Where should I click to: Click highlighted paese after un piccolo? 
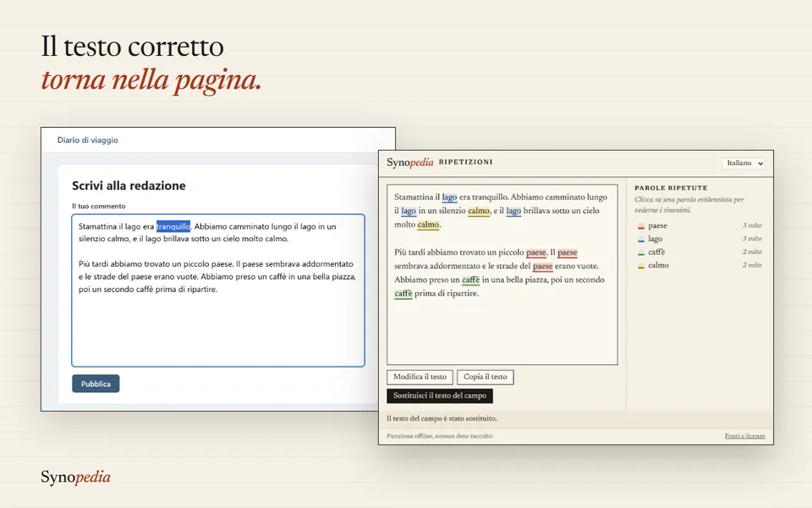coord(536,252)
